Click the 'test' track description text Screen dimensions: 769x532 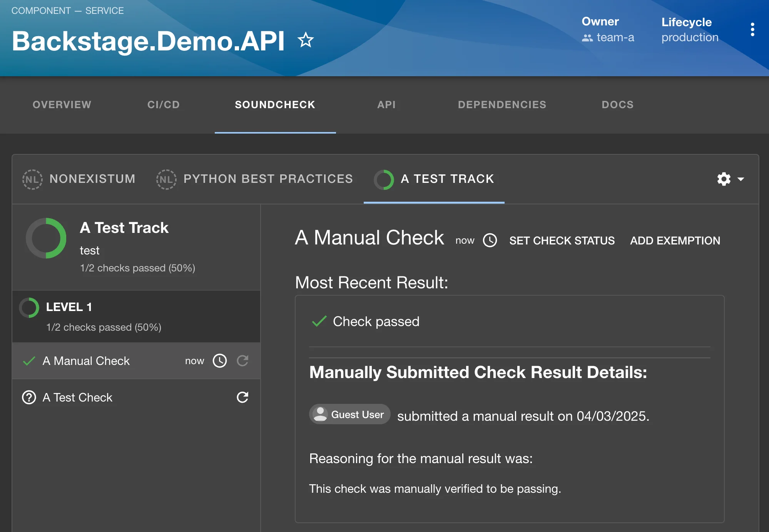pos(89,251)
